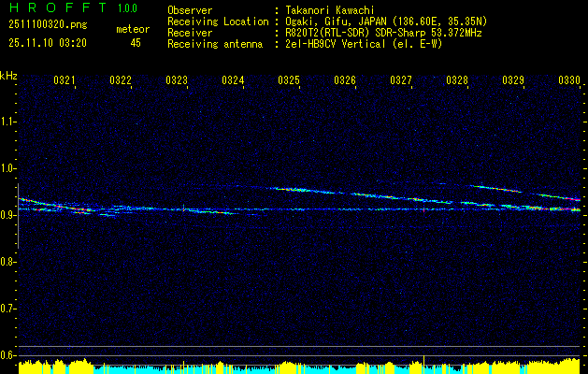This screenshot has width=588, height=374.
Task: Click the Receiving Location label
Action: point(218,22)
